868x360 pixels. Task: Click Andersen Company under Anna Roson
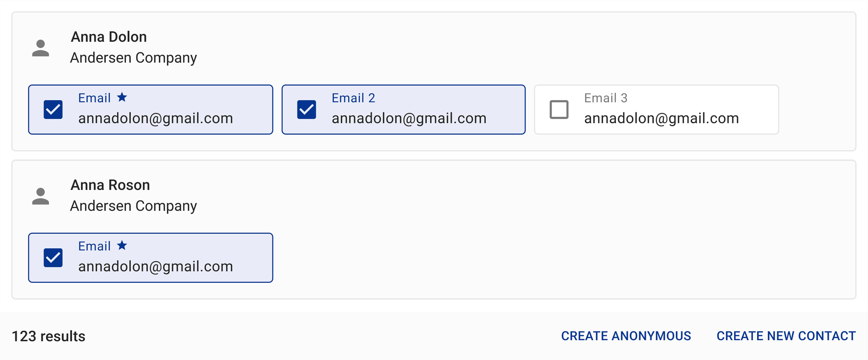pos(133,206)
